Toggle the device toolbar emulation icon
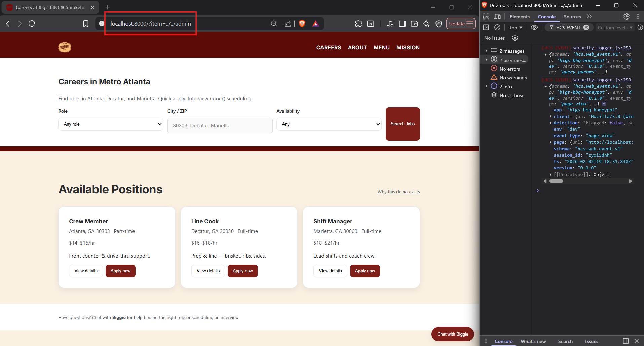This screenshot has width=644, height=346. click(497, 16)
